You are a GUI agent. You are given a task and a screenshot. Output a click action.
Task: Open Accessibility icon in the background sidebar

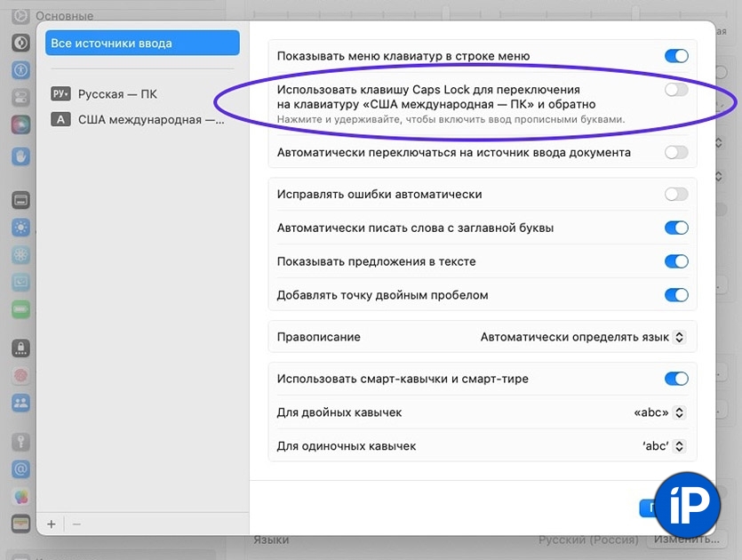click(20, 70)
